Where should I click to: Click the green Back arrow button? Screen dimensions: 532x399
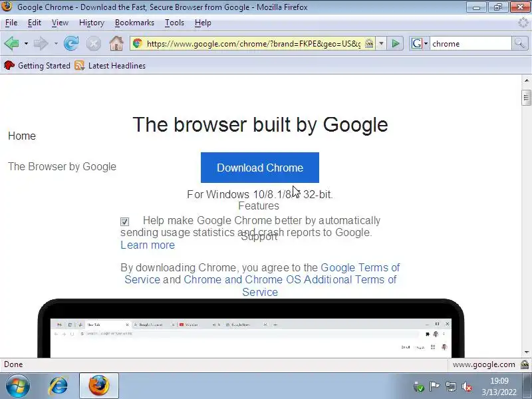coord(12,43)
